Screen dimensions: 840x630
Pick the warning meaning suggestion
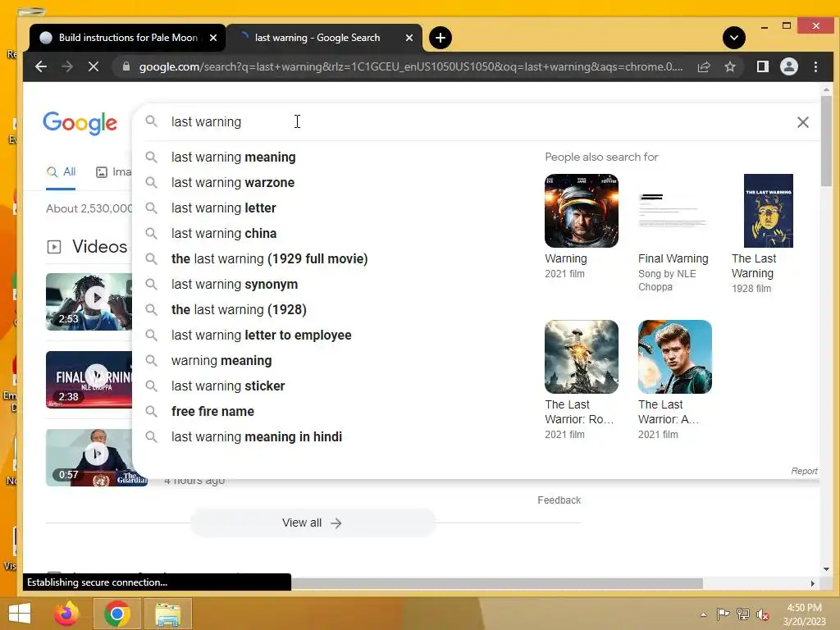tap(221, 361)
